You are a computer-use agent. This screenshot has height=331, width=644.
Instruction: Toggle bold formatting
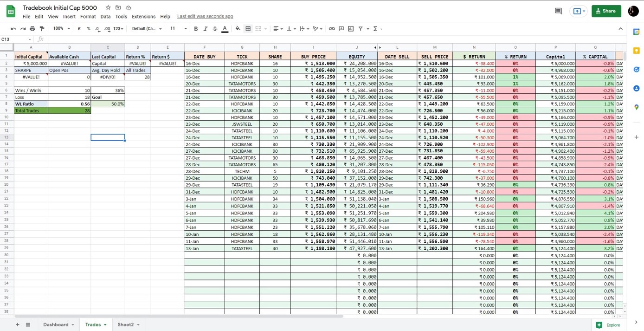196,29
